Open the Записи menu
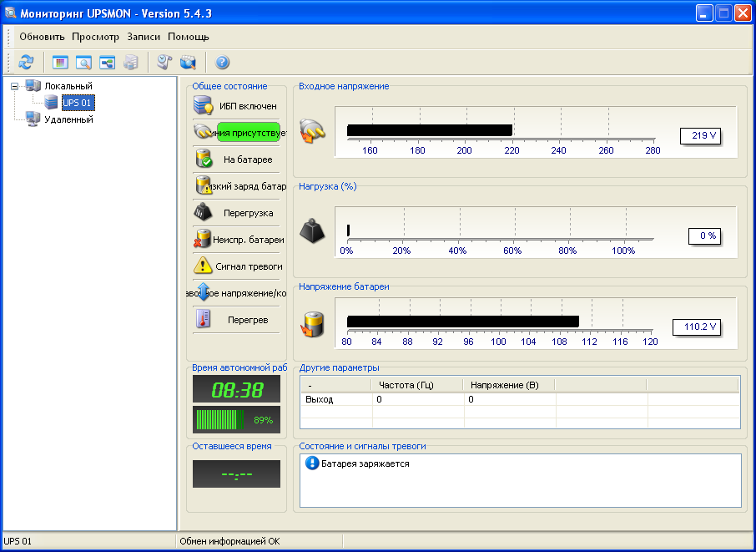Viewport: 756px width, 552px height. point(144,37)
